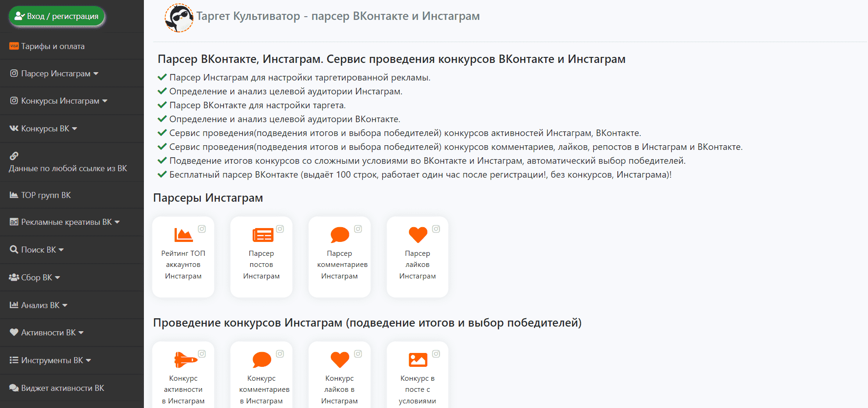Open TOP групп ВК menu item
Image resolution: width=868 pixels, height=408 pixels.
[46, 195]
